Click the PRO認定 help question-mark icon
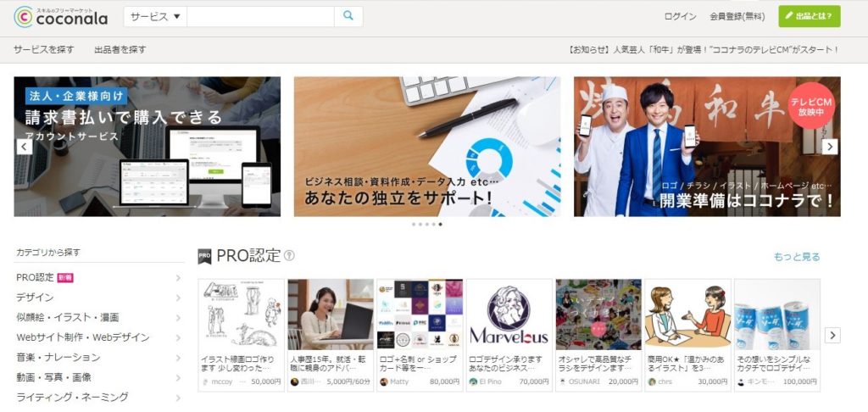 (289, 256)
